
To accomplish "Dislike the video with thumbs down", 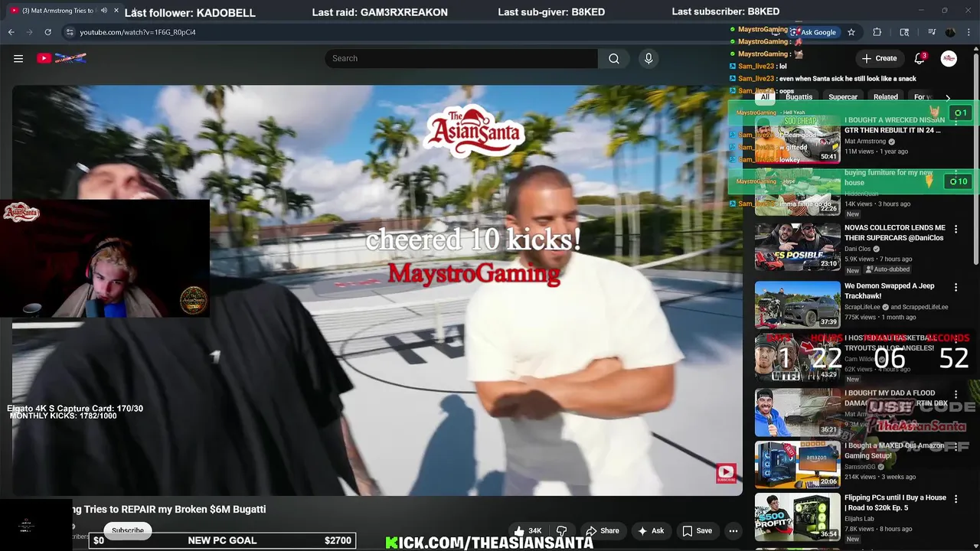I will (x=561, y=530).
